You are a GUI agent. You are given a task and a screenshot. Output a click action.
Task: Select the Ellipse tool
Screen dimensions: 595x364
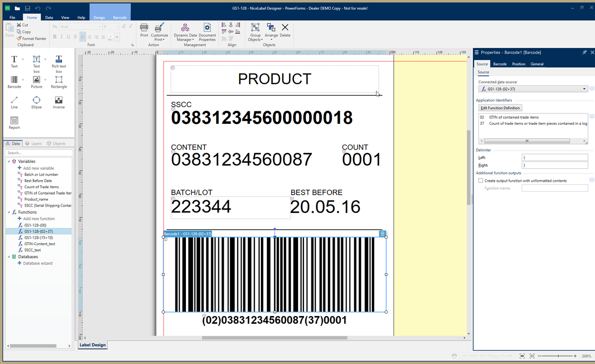point(36,103)
